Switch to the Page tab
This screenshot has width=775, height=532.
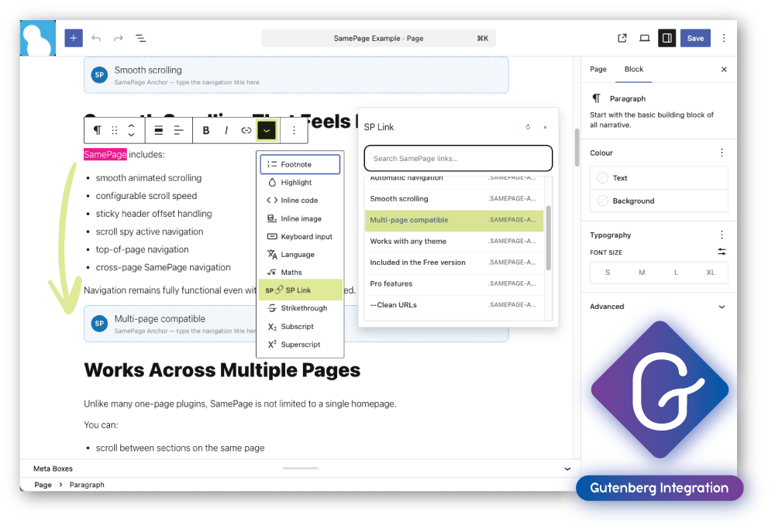coord(598,69)
